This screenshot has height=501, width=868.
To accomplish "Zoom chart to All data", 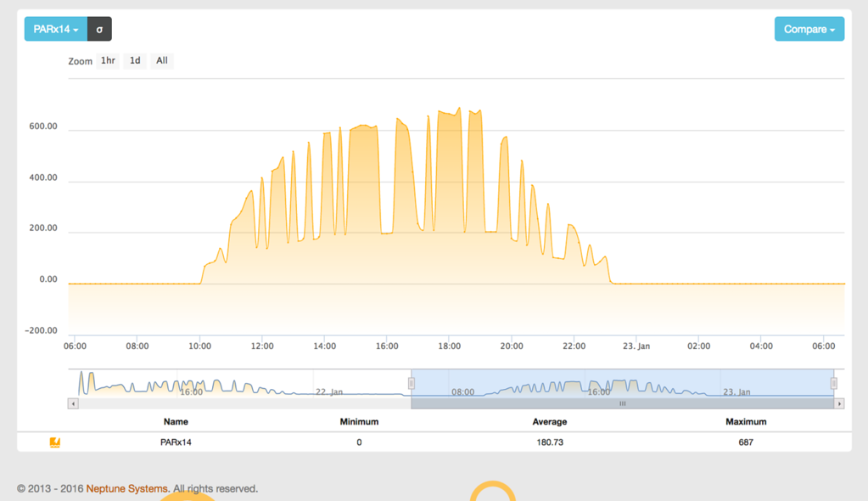I will click(x=161, y=61).
